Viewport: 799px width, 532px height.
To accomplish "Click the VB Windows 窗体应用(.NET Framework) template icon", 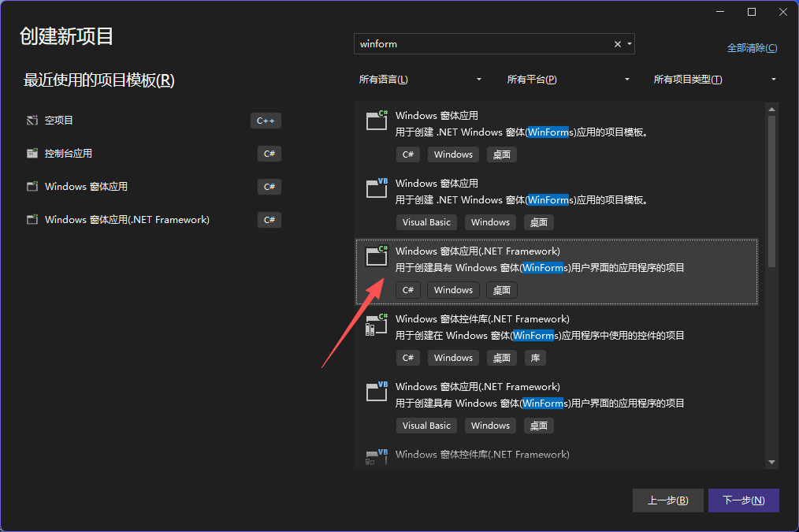I will click(377, 392).
